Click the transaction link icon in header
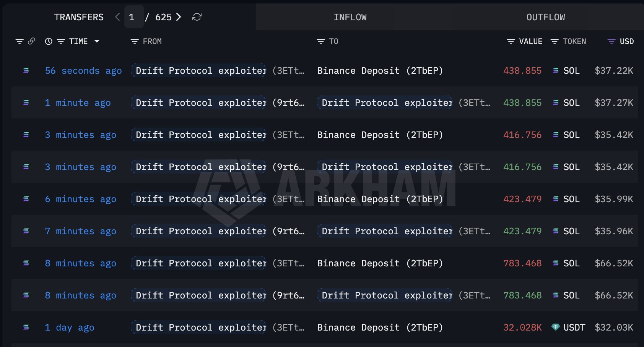 31,41
